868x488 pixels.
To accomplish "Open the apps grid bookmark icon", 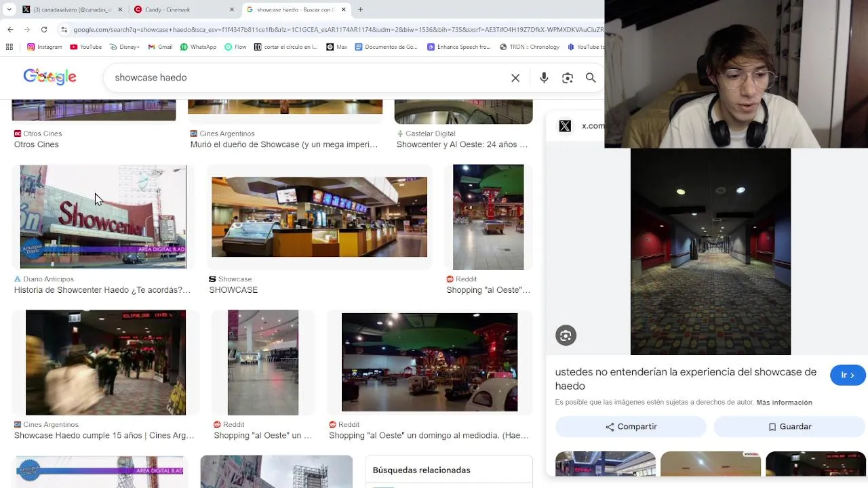I will [9, 47].
